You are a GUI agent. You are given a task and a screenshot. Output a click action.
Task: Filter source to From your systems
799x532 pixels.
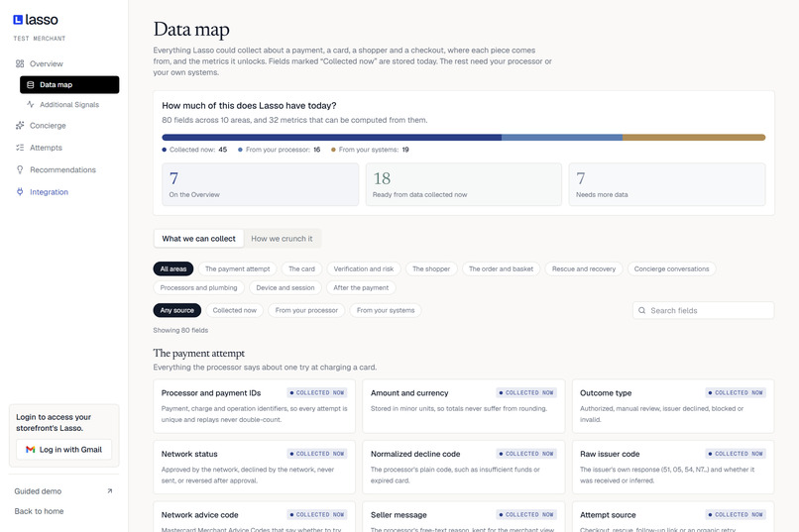point(386,310)
